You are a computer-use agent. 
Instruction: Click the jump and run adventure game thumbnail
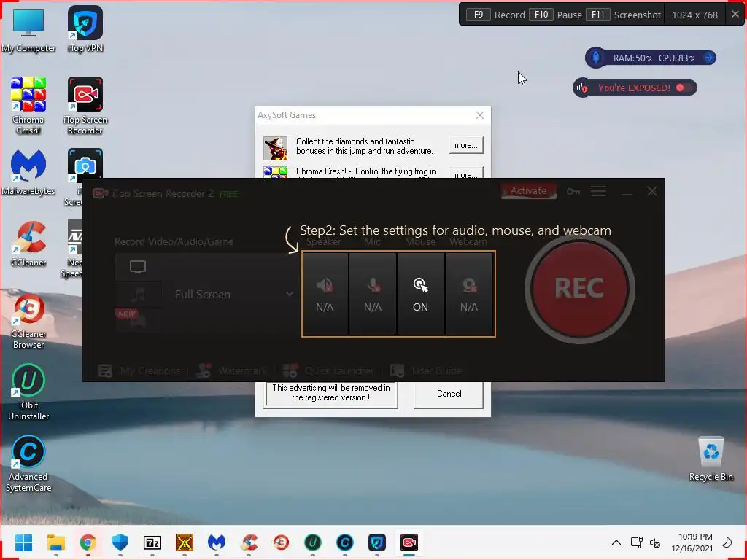[276, 148]
